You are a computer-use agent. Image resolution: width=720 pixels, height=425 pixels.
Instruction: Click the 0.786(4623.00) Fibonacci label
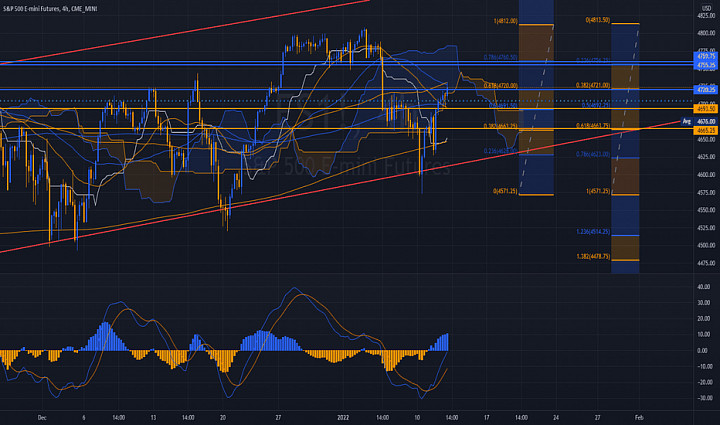tap(593, 155)
